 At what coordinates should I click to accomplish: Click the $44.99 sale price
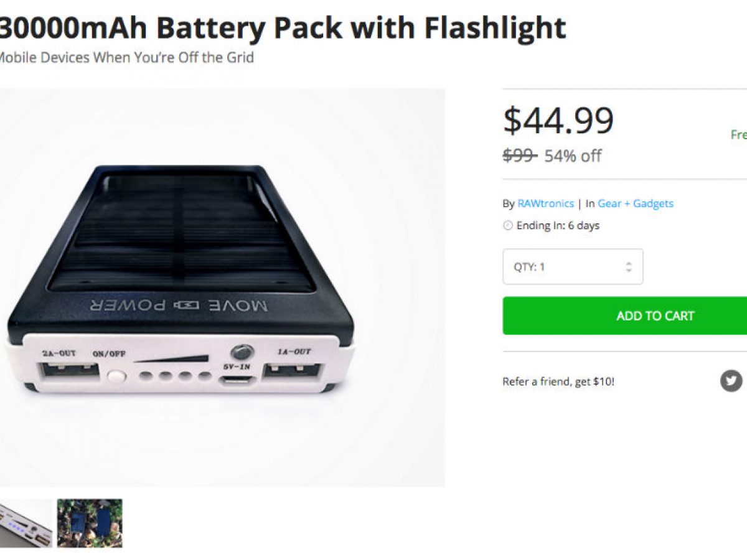[558, 120]
